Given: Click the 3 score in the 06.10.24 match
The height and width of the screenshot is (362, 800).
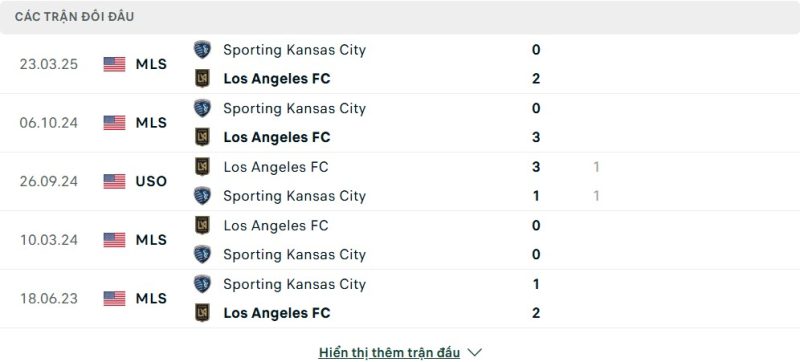Looking at the screenshot, I should pos(536,137).
